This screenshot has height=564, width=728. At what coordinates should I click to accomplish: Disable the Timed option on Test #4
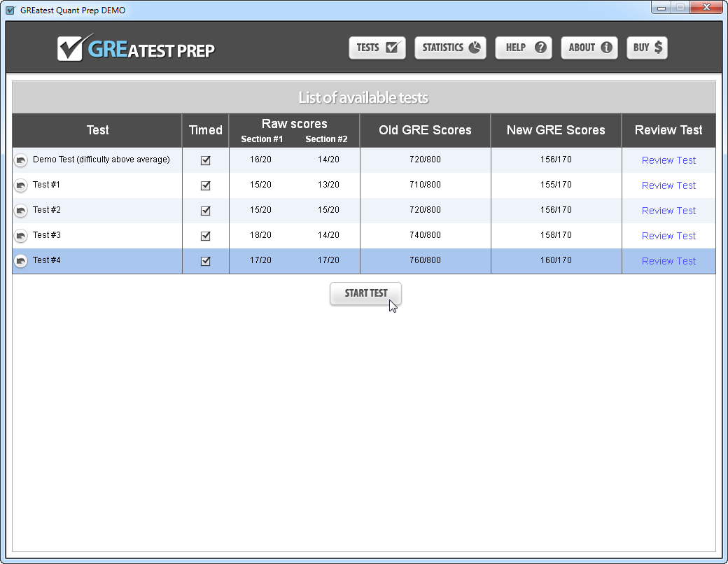pos(205,261)
